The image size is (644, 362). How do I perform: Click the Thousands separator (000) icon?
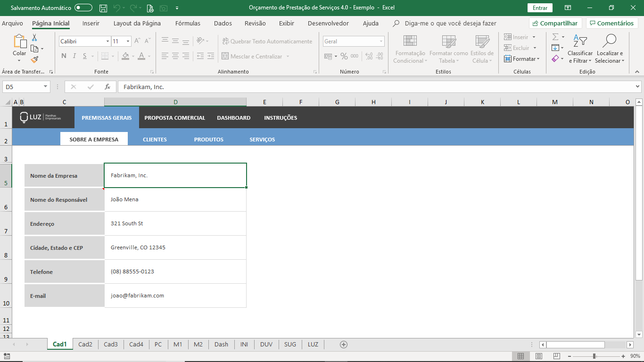(355, 56)
